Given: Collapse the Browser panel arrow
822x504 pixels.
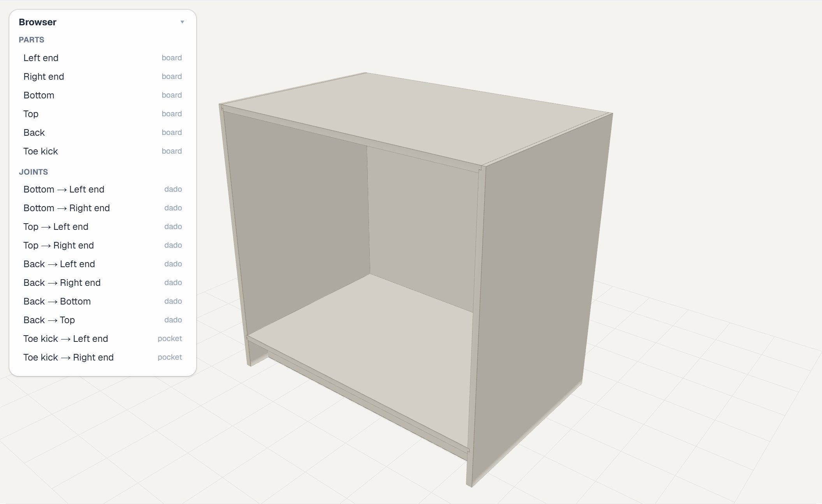Looking at the screenshot, I should [182, 22].
